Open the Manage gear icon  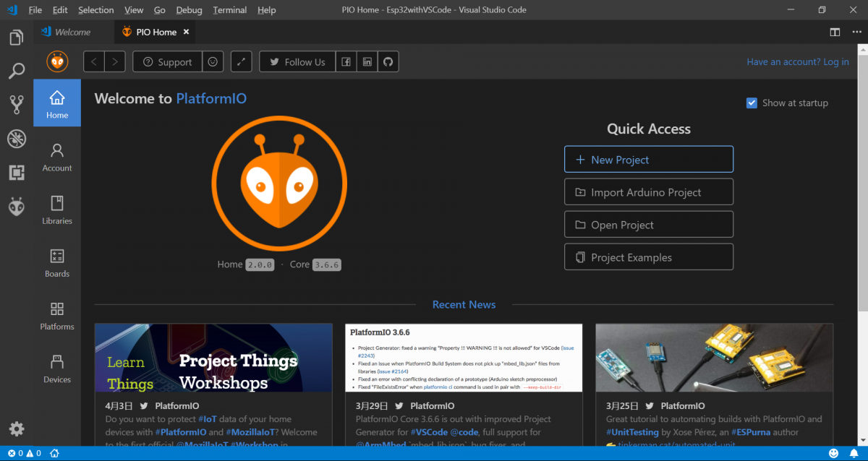pyautogui.click(x=17, y=428)
